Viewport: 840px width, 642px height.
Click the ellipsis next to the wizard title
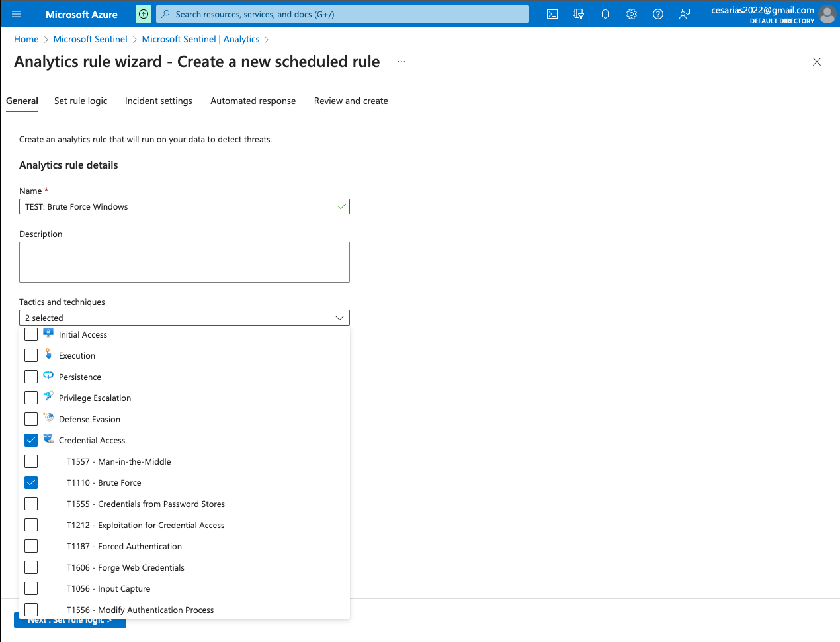401,62
